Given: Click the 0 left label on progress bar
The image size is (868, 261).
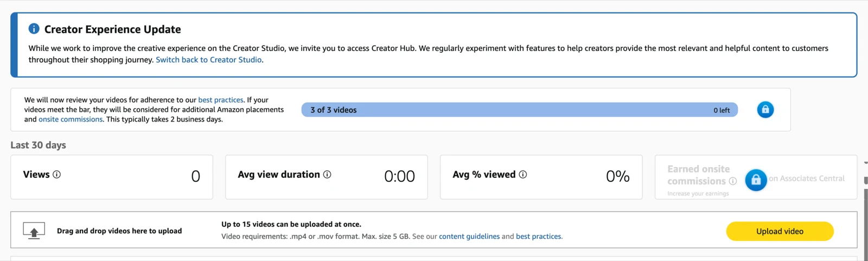Looking at the screenshot, I should click(722, 110).
